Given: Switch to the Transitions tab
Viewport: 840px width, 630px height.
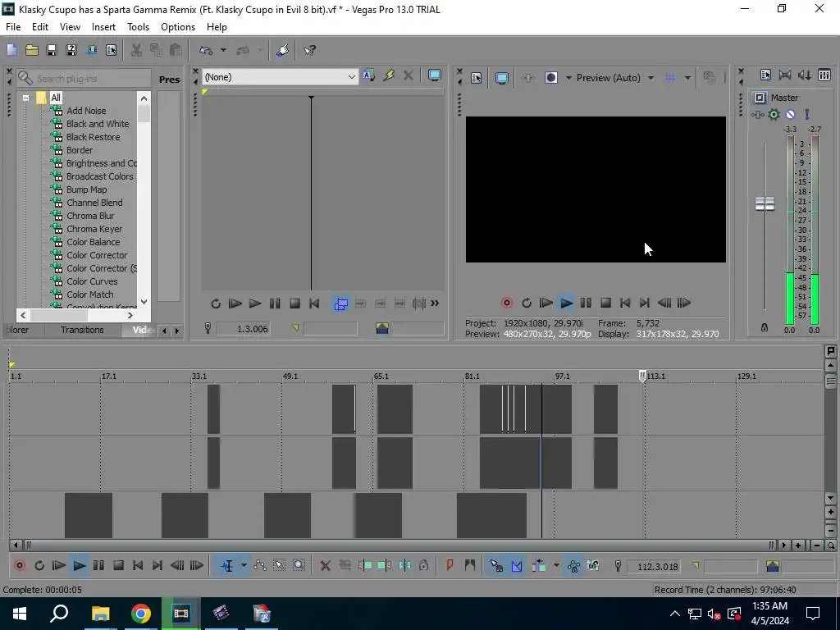Looking at the screenshot, I should [x=82, y=330].
